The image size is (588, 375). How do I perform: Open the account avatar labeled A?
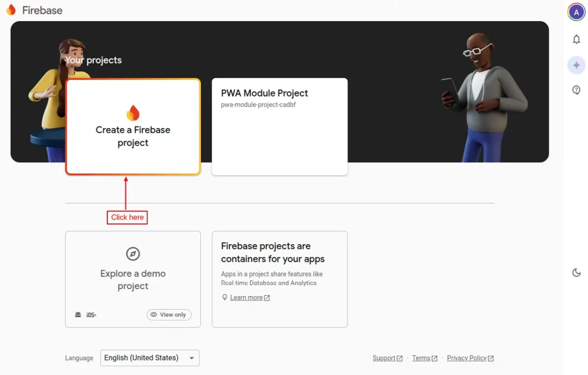pyautogui.click(x=576, y=12)
